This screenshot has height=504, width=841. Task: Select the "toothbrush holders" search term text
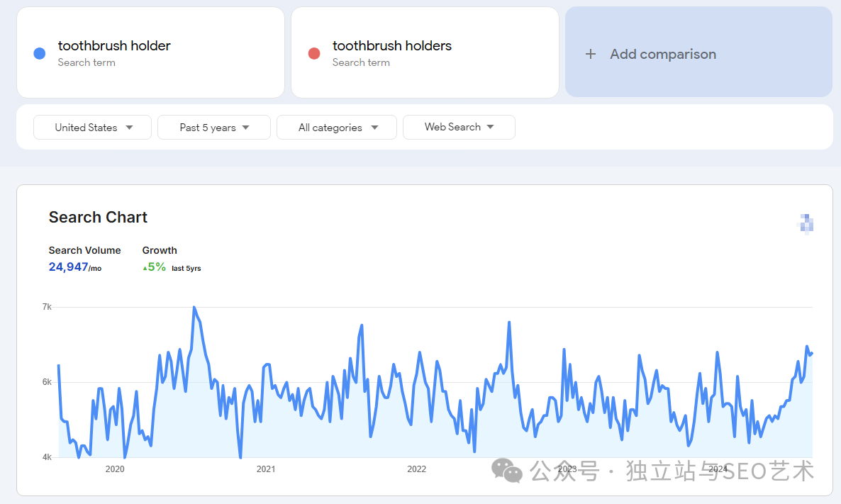391,46
